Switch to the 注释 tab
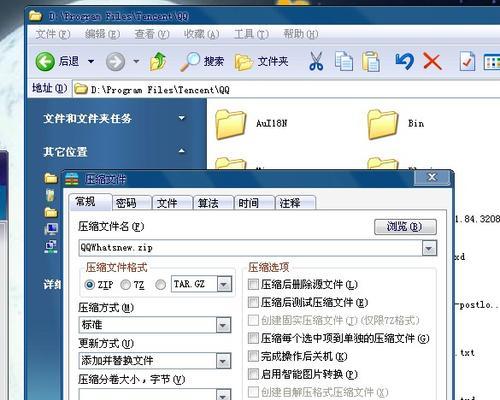 pyautogui.click(x=295, y=203)
